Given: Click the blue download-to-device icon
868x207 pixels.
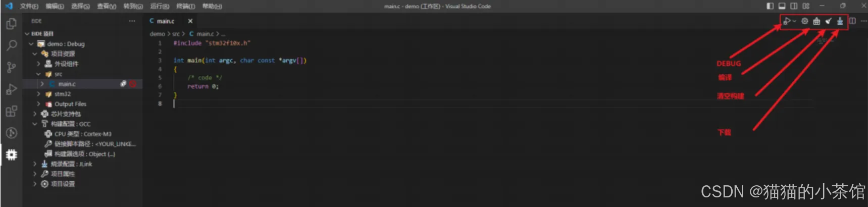Looking at the screenshot, I should click(840, 21).
